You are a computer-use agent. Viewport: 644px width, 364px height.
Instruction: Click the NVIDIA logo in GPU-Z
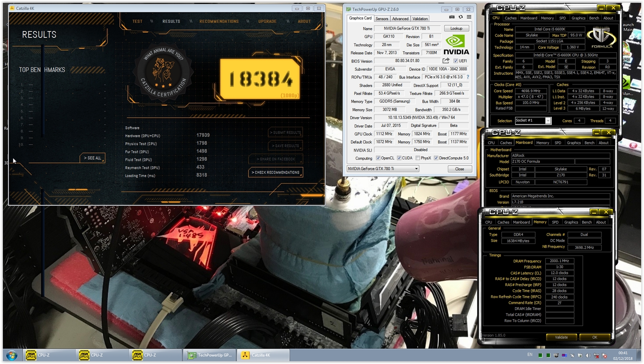click(456, 45)
